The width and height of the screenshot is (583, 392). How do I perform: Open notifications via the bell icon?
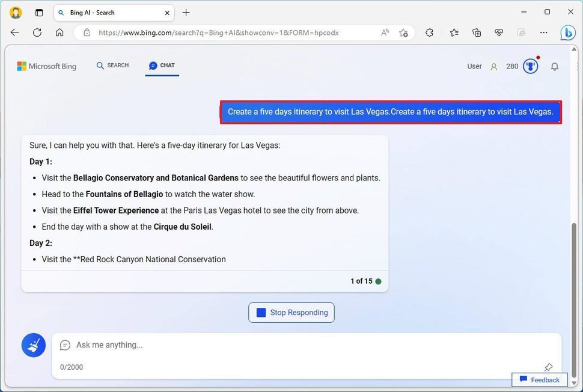click(555, 66)
